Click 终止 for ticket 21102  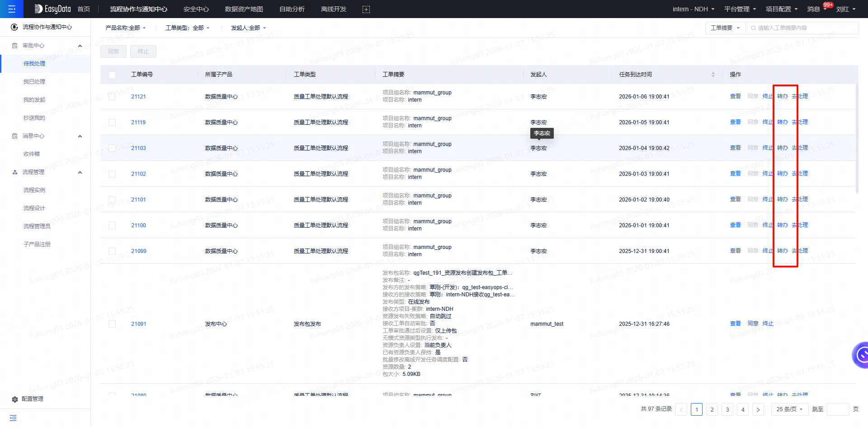[768, 174]
